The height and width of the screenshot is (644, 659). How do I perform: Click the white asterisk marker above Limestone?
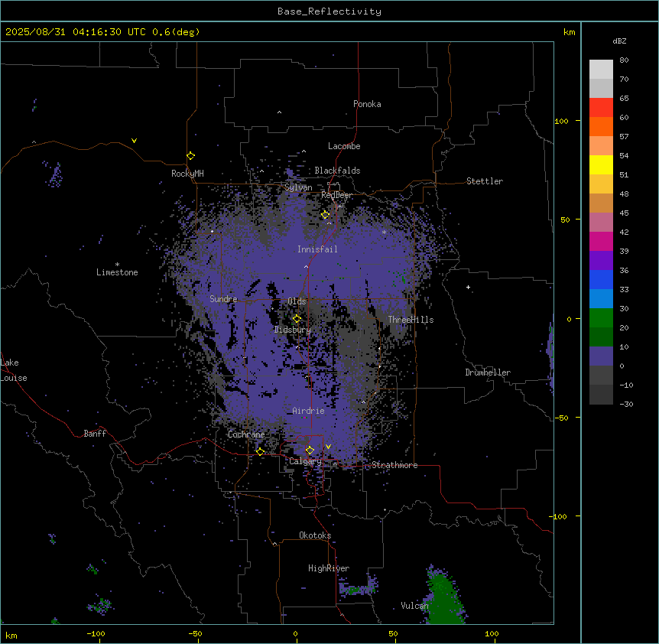[x=117, y=265]
